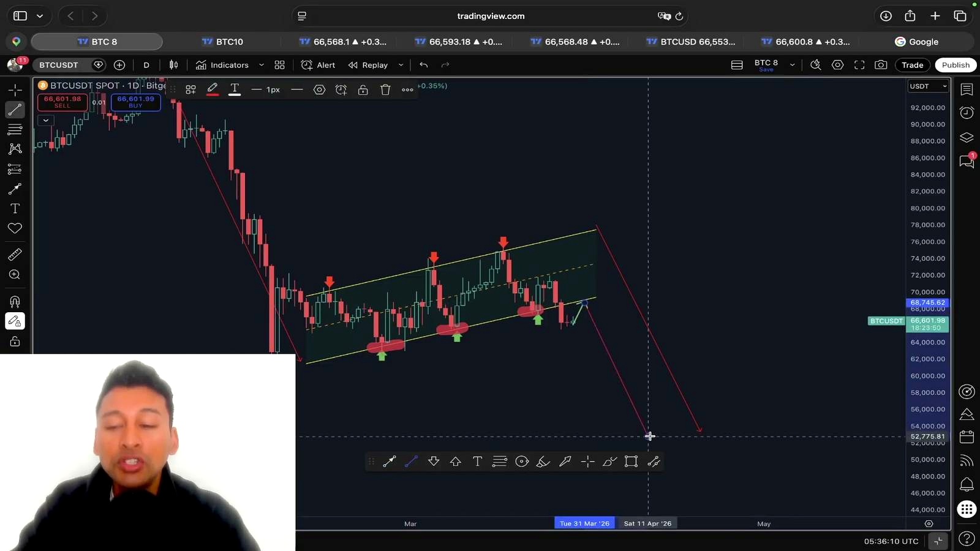
Task: Select arrow tool in bottom favorites toolbar
Action: (x=389, y=462)
